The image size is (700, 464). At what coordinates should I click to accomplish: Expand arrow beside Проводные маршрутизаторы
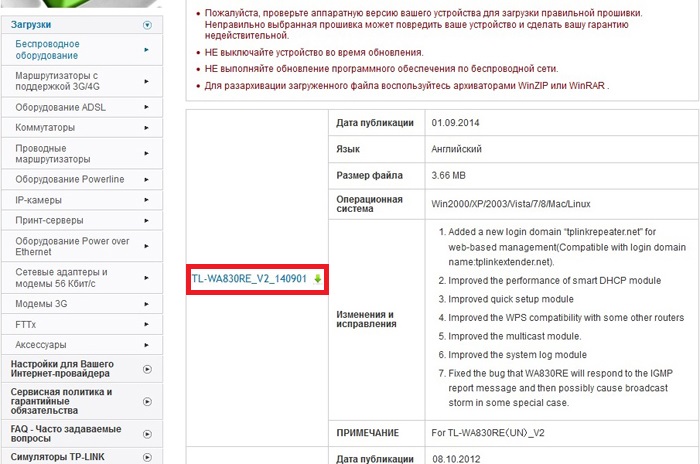(146, 153)
